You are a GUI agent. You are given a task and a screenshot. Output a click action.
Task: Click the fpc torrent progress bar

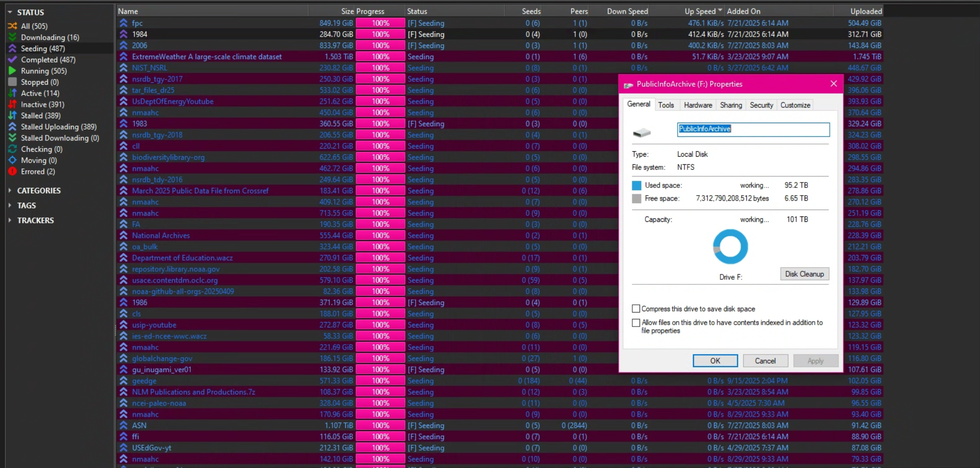pos(380,23)
